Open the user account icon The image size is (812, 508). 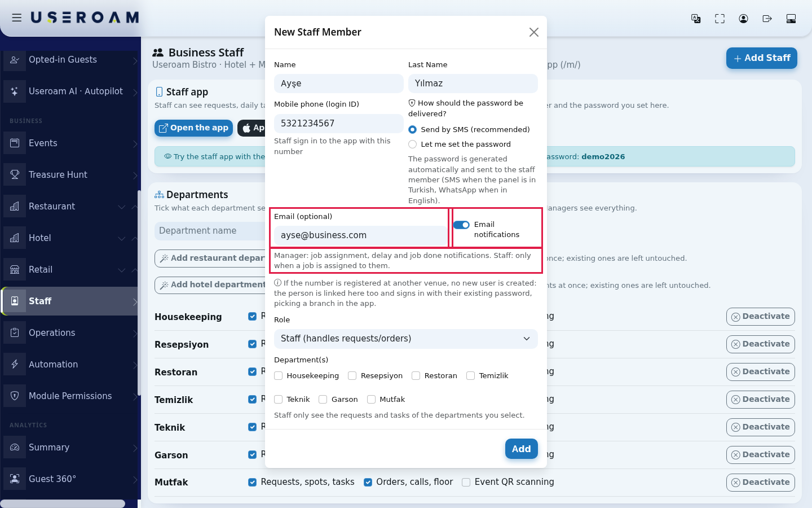tap(743, 19)
